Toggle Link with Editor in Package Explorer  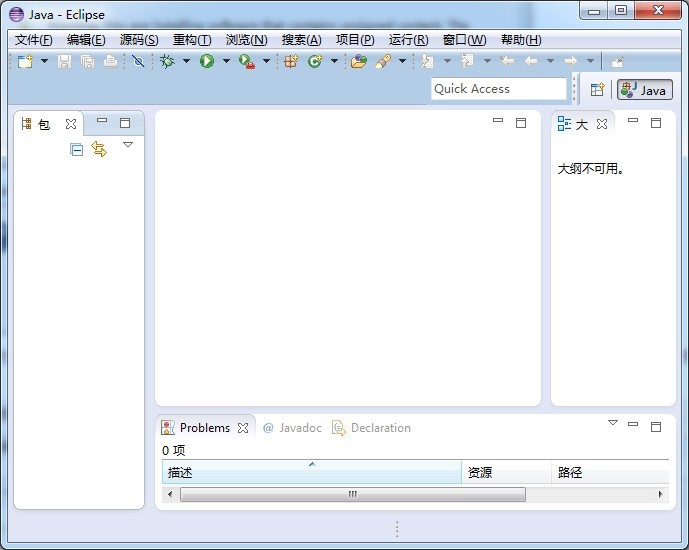(x=99, y=149)
